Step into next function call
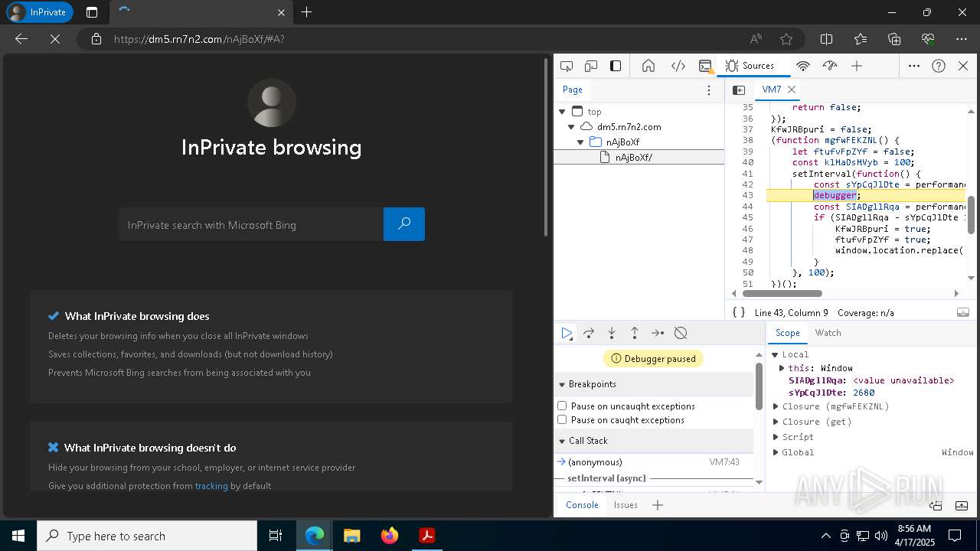The image size is (980, 551). pos(612,333)
